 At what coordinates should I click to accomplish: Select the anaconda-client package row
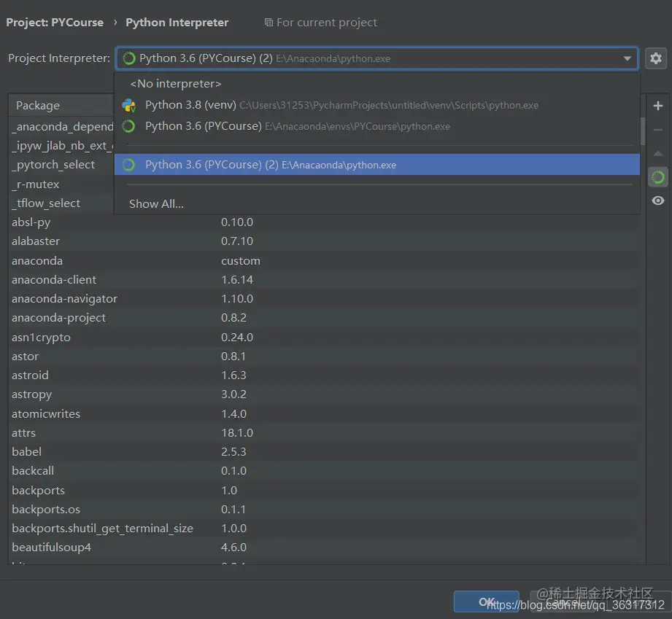(325, 280)
